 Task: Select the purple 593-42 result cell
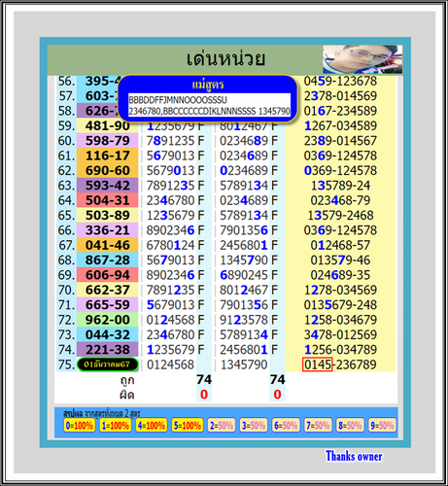108,186
